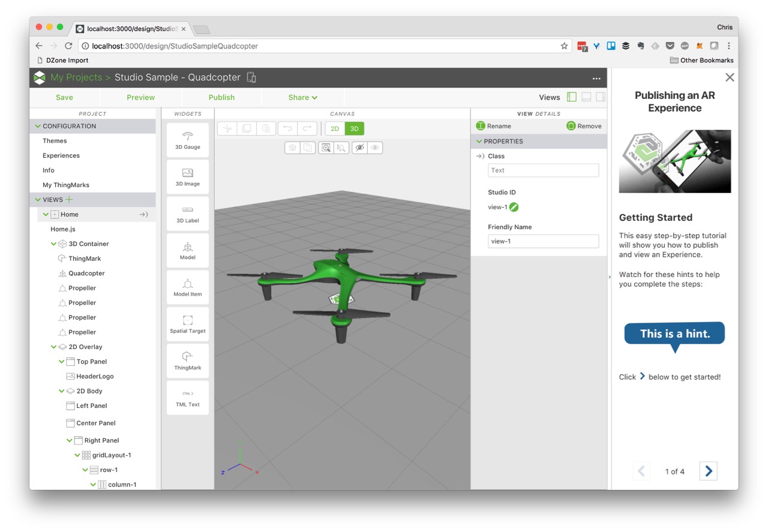The image size is (768, 532).
Task: Click the Model Item widget icon
Action: pos(188,287)
